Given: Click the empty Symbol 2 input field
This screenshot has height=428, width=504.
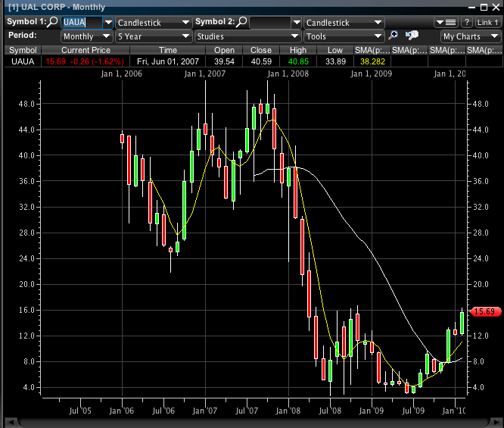Looking at the screenshot, I should click(x=269, y=23).
